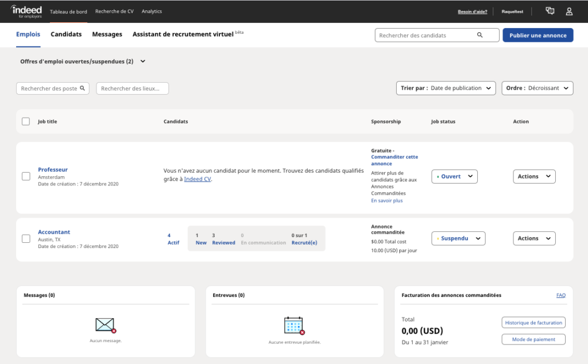
Task: Open 'Historique de facturation'
Action: point(533,322)
